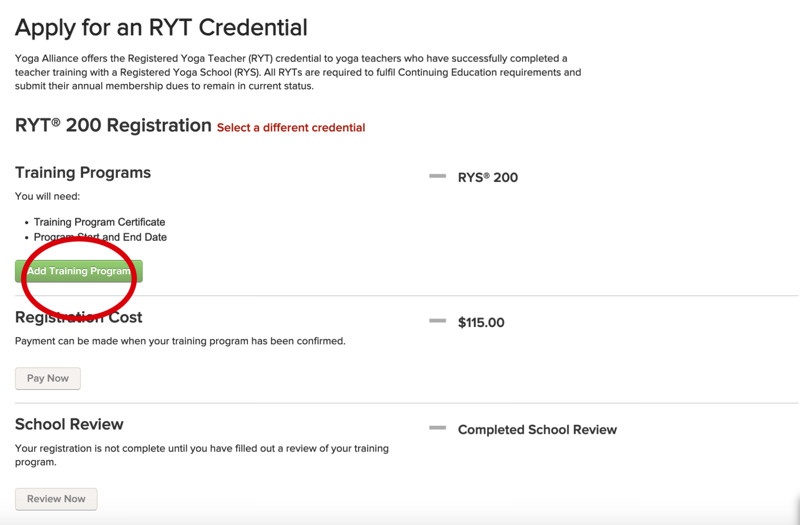This screenshot has height=525, width=800.
Task: Click the payment confirmation note text
Action: (x=180, y=341)
